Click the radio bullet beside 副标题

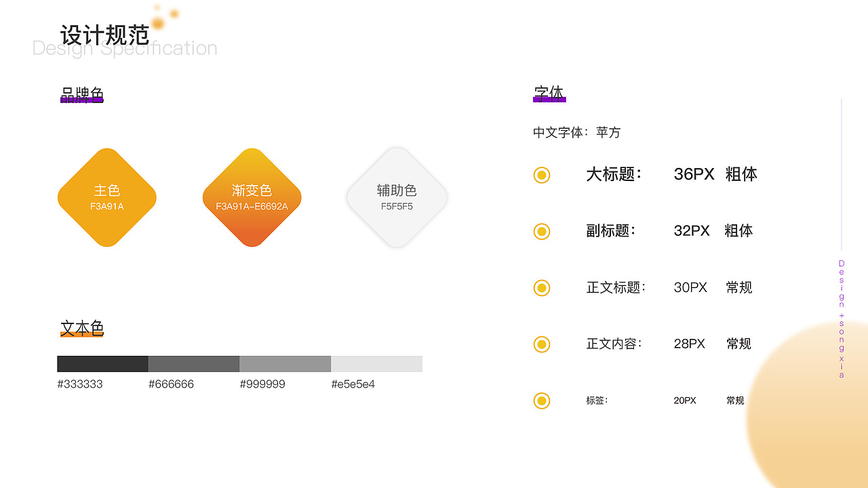(541, 232)
